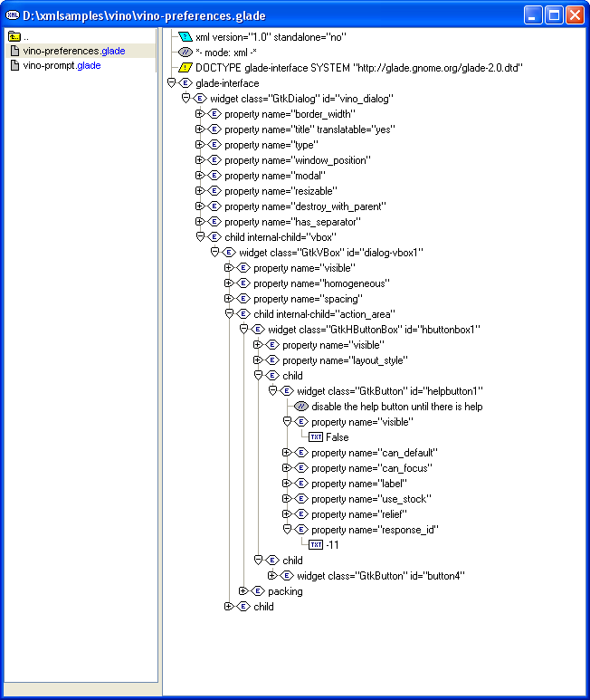Collapse the vino_dialog widget node
Viewport: 590px width, 700px height.
(x=186, y=99)
